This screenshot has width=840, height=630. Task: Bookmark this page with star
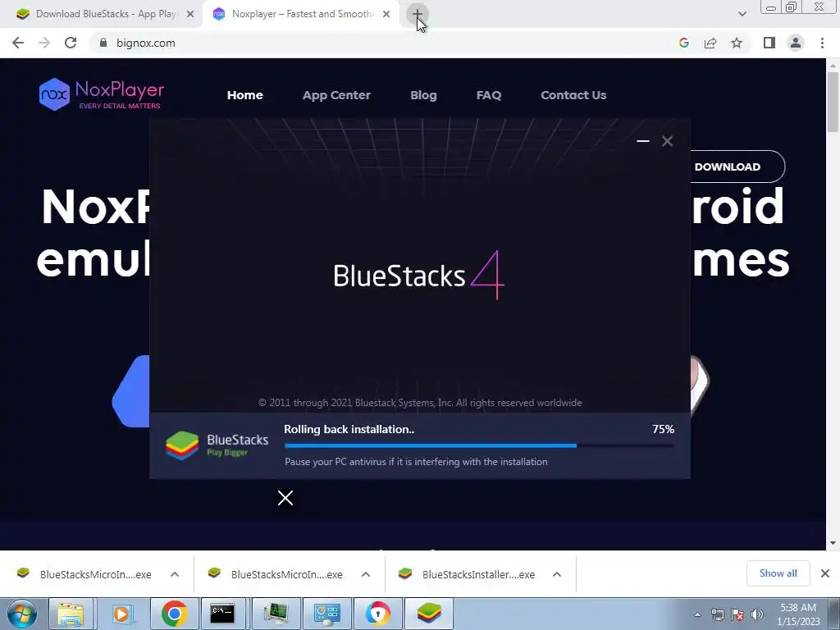[x=737, y=43]
